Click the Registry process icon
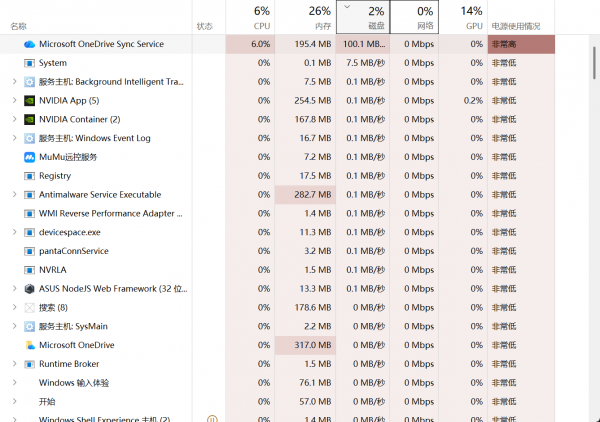 coord(29,176)
